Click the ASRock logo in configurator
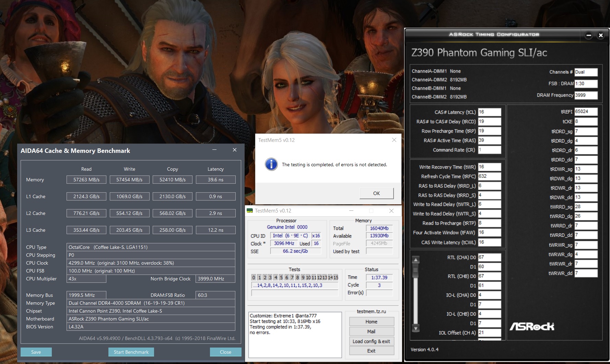Screen dimensions: 610x364 pyautogui.click(x=532, y=326)
